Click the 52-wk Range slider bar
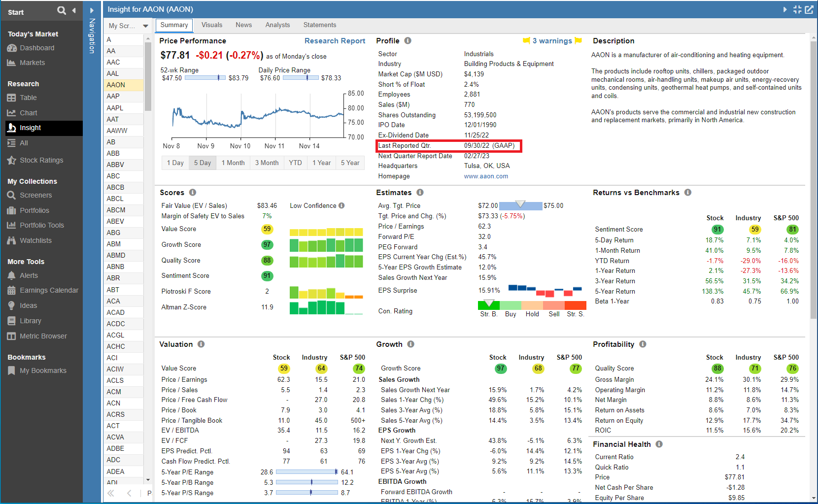 click(x=205, y=78)
